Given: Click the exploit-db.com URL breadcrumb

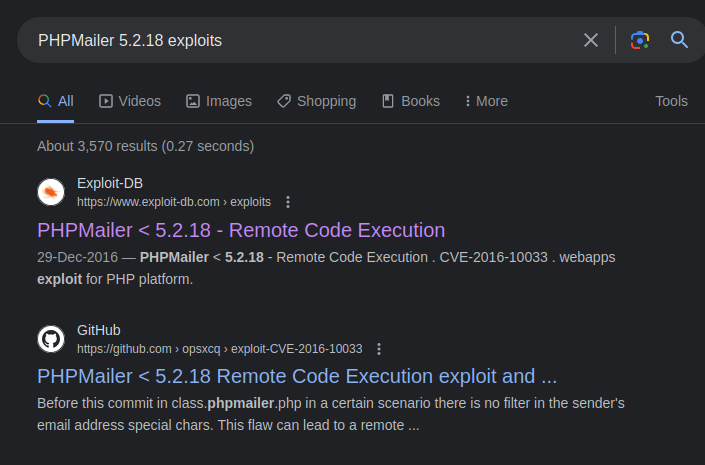Looking at the screenshot, I should (x=174, y=202).
